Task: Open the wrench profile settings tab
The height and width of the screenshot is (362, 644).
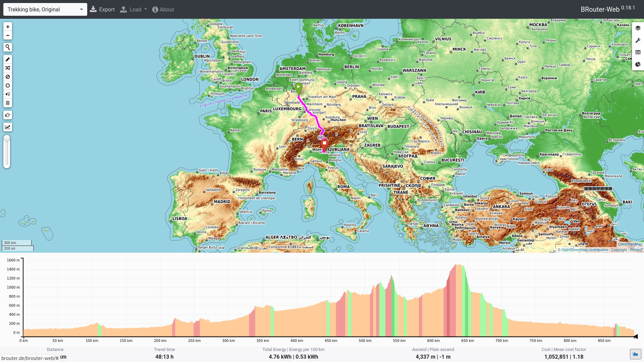Action: click(638, 40)
